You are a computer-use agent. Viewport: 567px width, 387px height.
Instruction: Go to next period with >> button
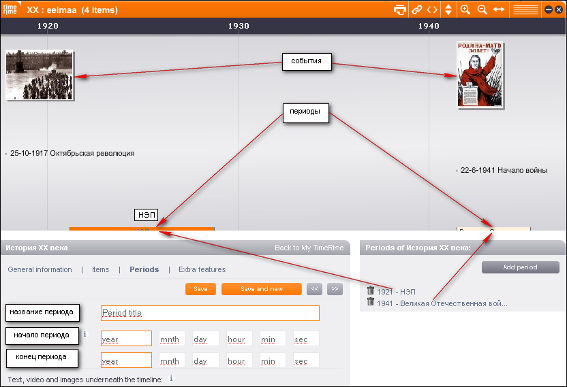(335, 289)
